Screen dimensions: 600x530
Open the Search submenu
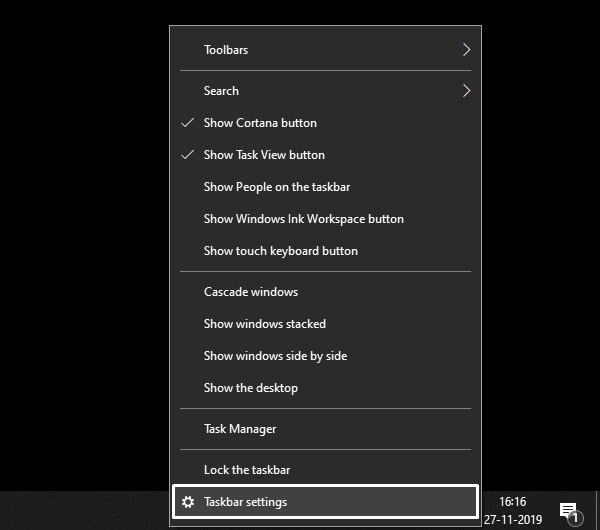tap(325, 91)
